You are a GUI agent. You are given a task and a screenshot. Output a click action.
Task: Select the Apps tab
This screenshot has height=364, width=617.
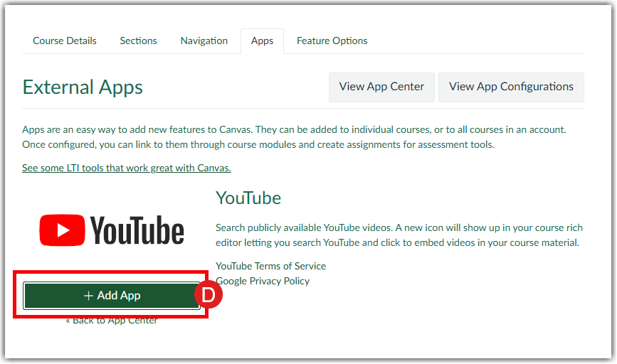(x=262, y=41)
